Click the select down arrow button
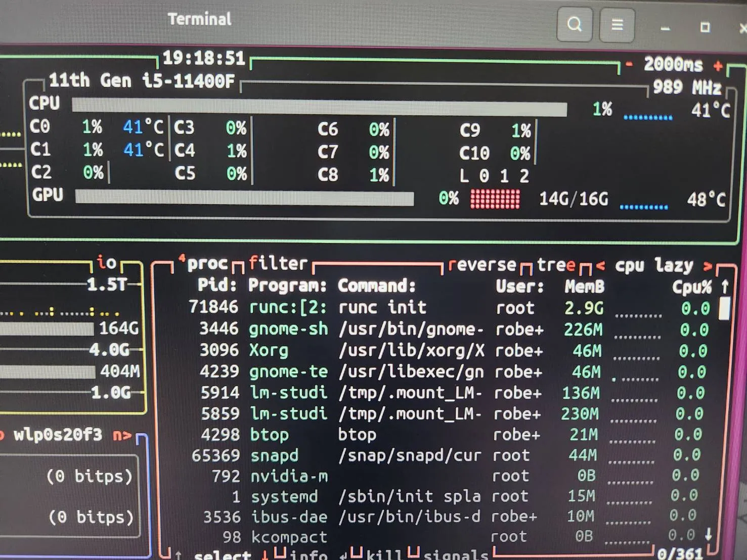The image size is (747, 560). (265, 555)
